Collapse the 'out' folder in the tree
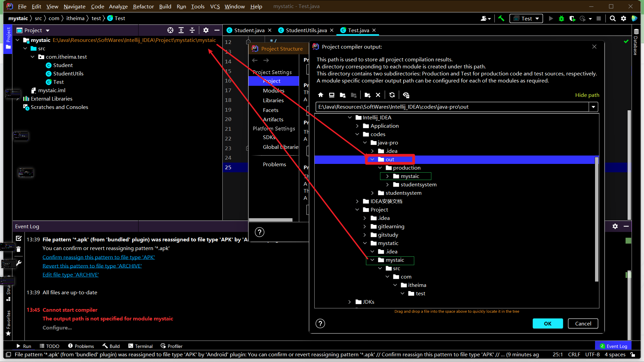The image size is (644, 362). [x=372, y=160]
